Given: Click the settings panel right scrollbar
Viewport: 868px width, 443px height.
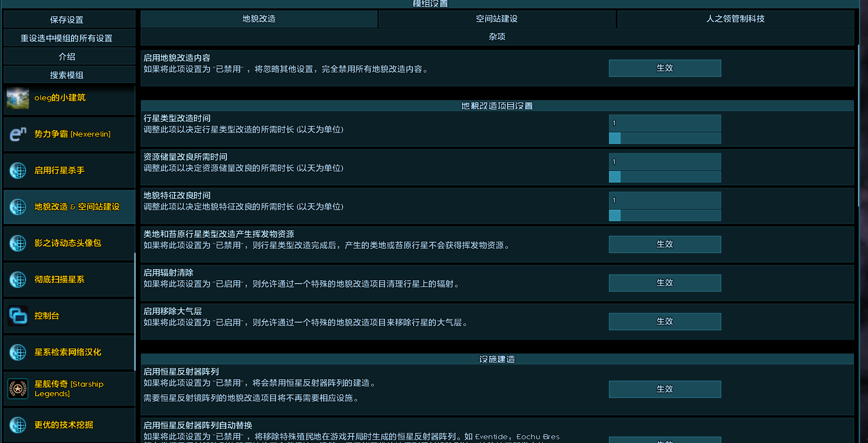Looking at the screenshot, I should click(x=859, y=126).
